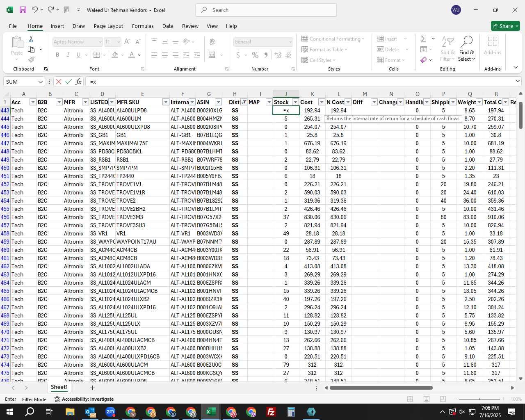Switch to the Insert tab

pos(57,26)
